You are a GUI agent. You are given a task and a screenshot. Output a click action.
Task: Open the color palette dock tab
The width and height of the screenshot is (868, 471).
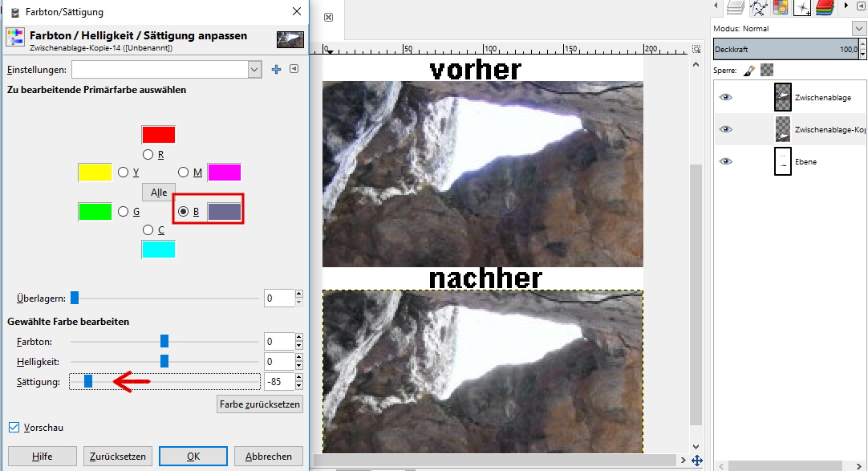(780, 6)
